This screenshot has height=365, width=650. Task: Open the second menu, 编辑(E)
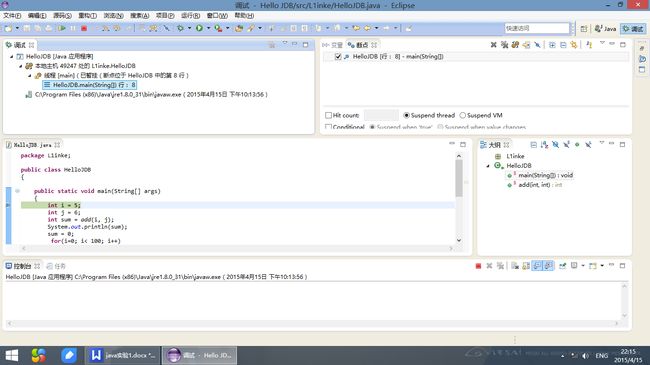pos(37,15)
